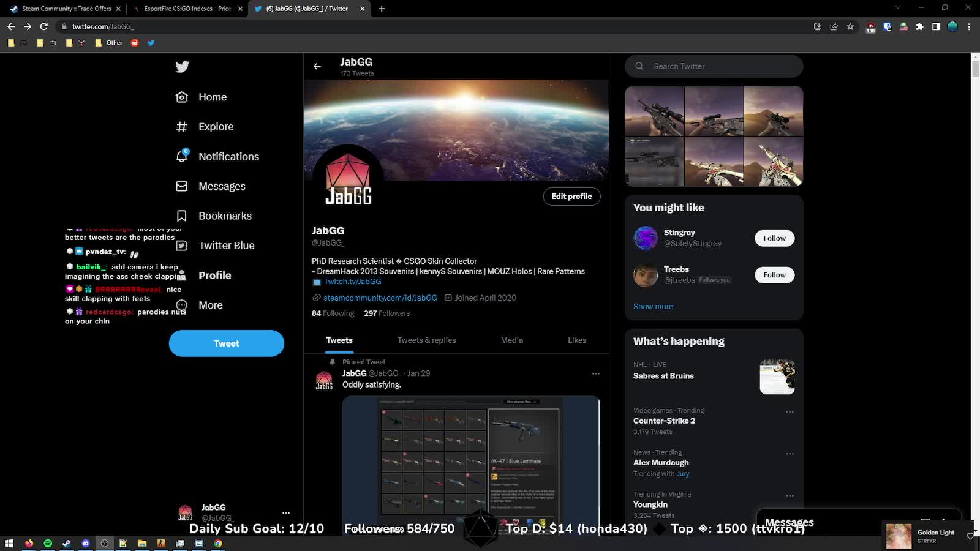Open the Chrome three-dot menu
This screenshot has height=551, width=980.
click(x=969, y=26)
